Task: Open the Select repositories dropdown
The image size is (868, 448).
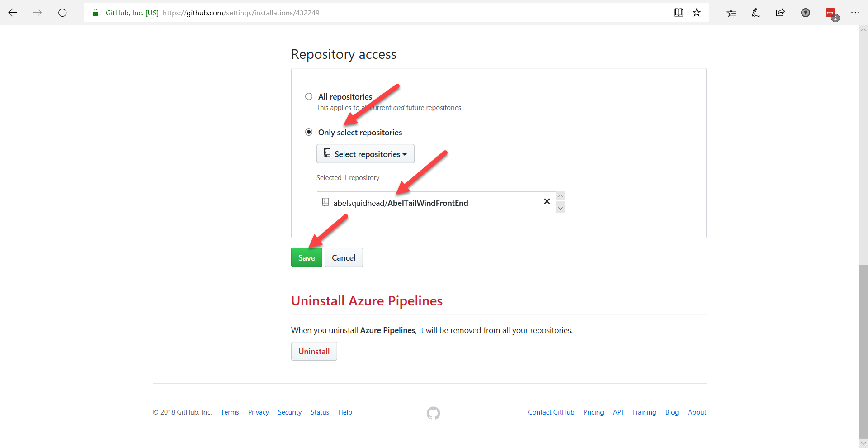Action: click(x=365, y=154)
